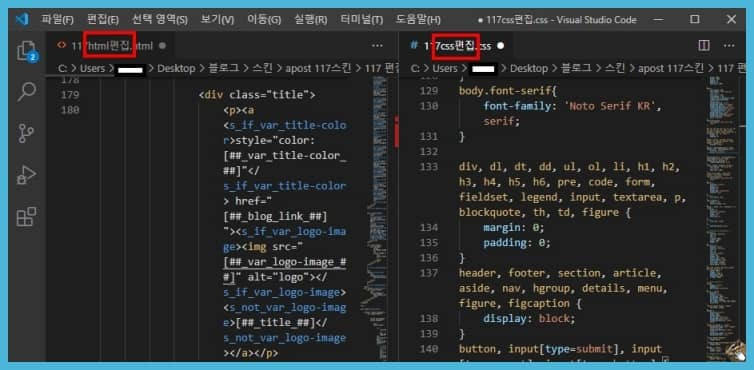Open the Search view in activity bar
Screen dimensions: 754x370
[26, 91]
